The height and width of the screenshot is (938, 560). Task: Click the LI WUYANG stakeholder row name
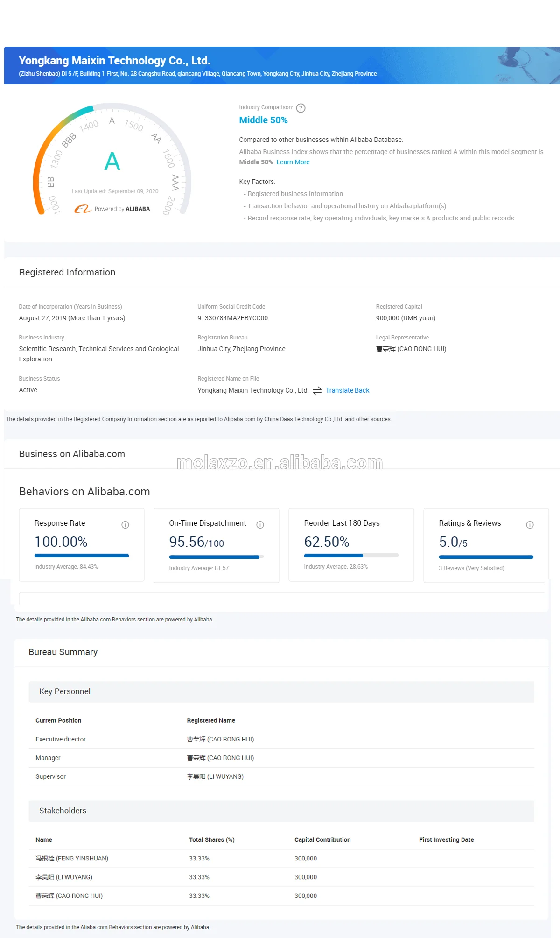[x=64, y=877]
